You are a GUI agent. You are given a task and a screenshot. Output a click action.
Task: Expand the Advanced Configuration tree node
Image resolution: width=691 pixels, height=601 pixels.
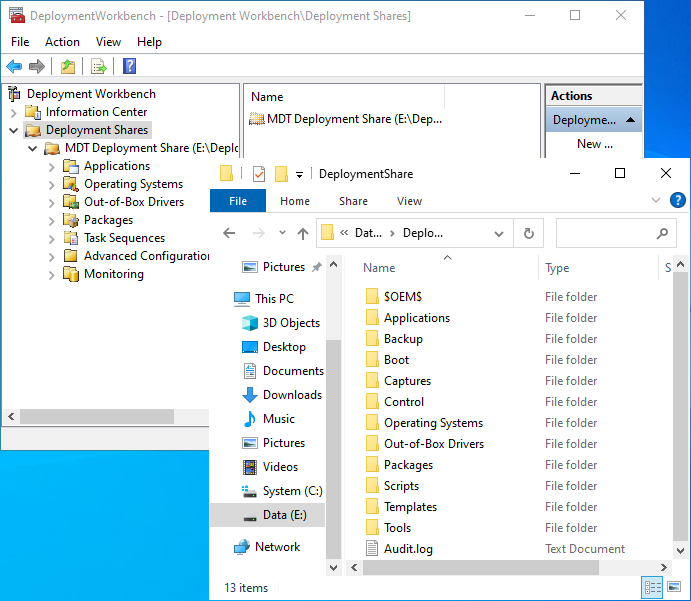52,257
